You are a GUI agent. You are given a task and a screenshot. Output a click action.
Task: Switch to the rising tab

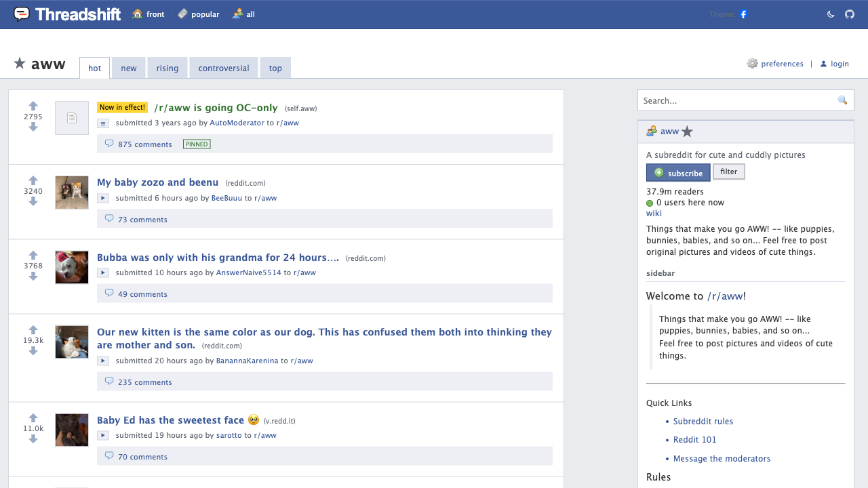point(167,68)
